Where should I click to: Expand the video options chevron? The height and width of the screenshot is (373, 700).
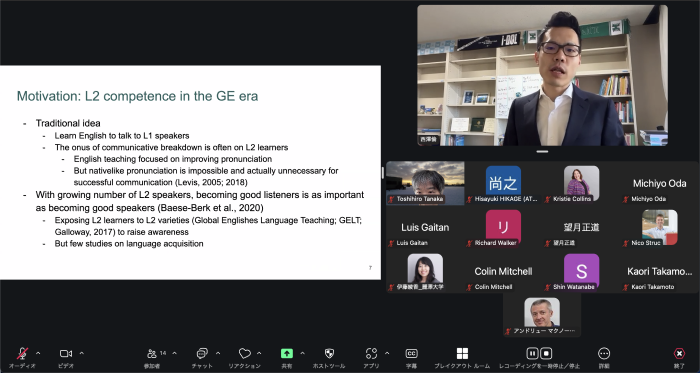coord(82,353)
